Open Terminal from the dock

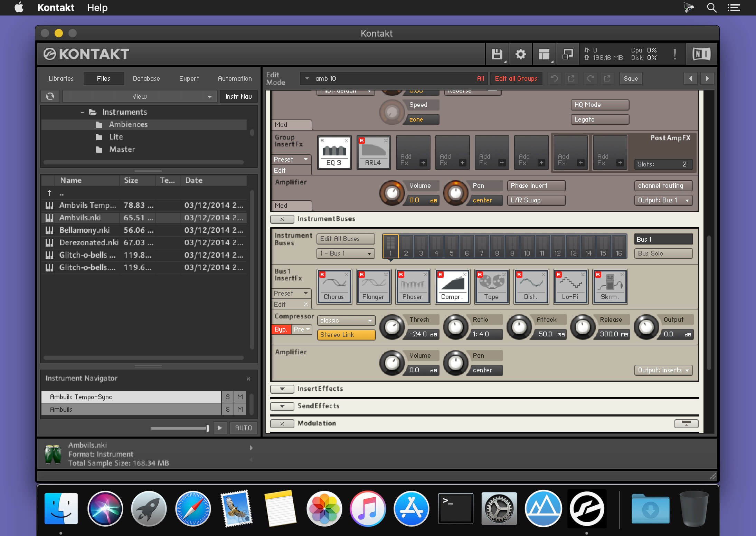[x=455, y=509]
